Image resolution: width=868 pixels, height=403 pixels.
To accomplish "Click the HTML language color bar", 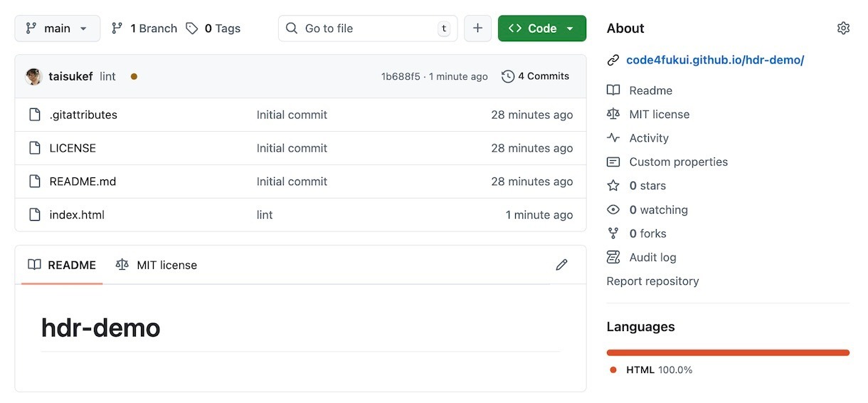I will (727, 352).
